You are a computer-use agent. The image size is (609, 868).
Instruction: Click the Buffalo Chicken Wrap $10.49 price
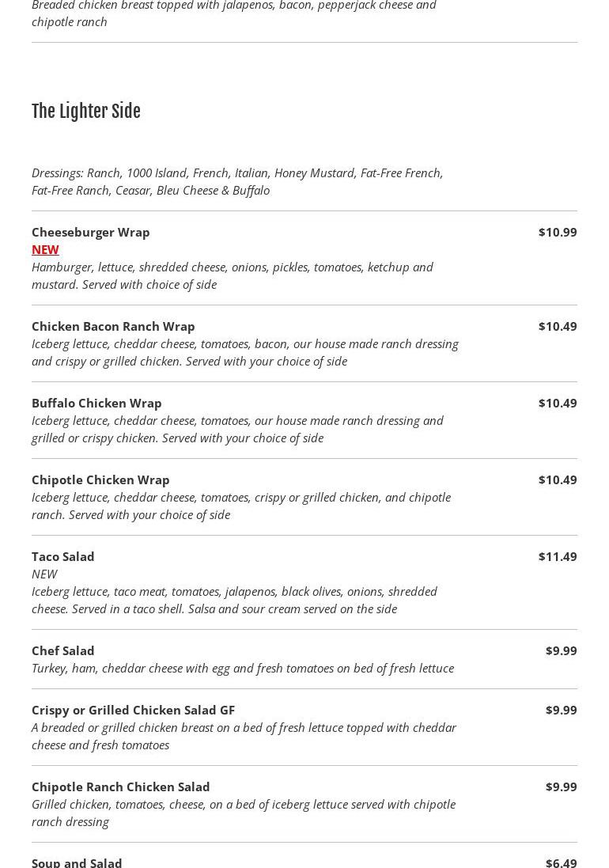[x=558, y=403]
